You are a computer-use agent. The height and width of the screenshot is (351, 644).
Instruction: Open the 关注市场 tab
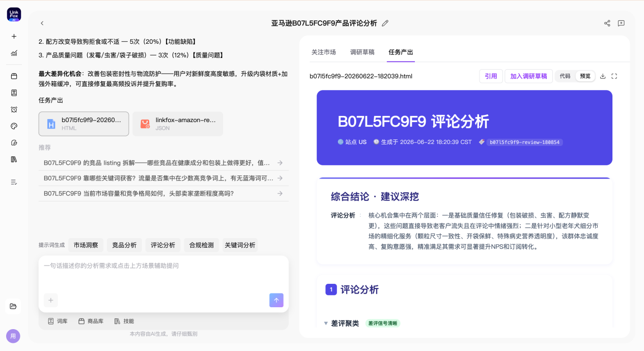324,52
